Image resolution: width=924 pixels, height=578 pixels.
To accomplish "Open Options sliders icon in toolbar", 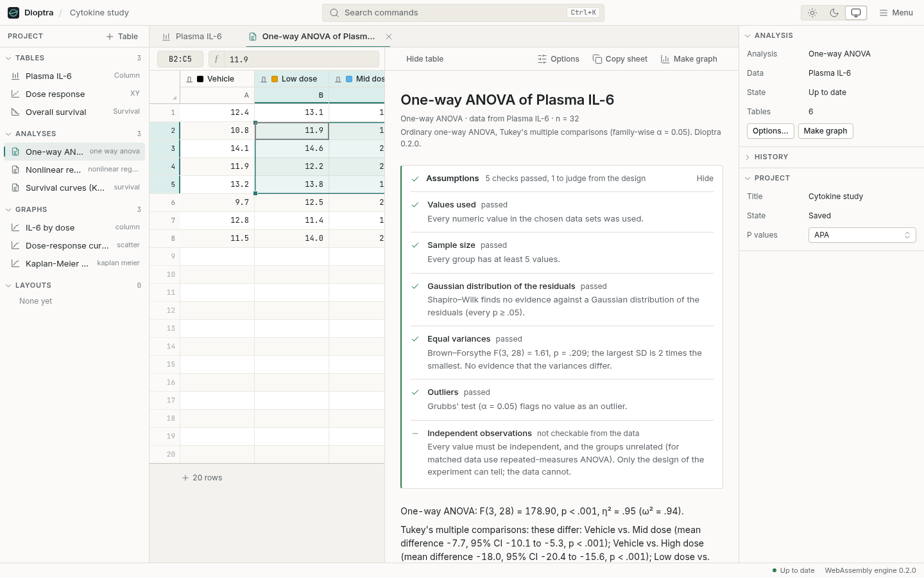I will tap(542, 59).
